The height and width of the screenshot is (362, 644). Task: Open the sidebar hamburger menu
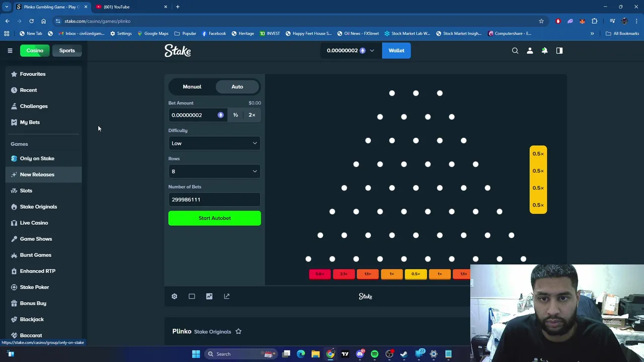pyautogui.click(x=10, y=50)
